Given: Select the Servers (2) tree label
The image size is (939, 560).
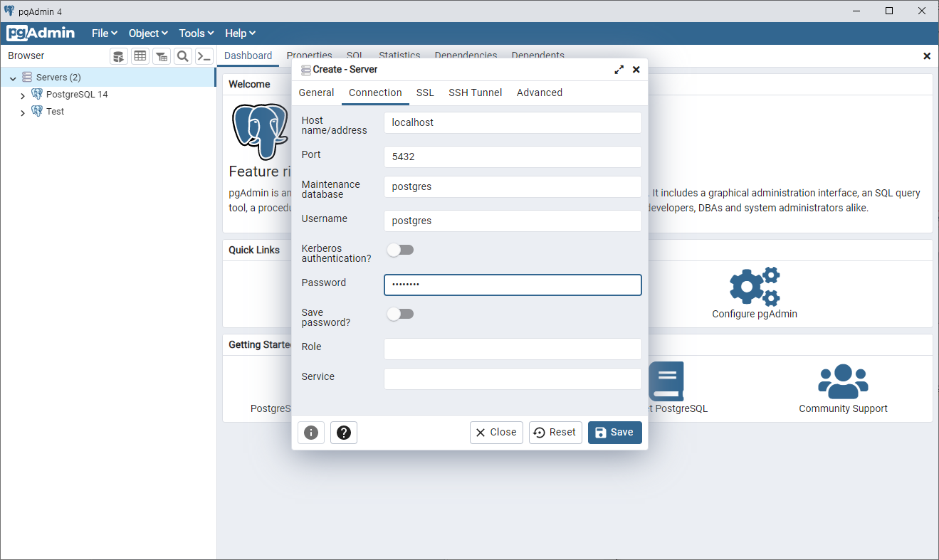Looking at the screenshot, I should (x=58, y=77).
